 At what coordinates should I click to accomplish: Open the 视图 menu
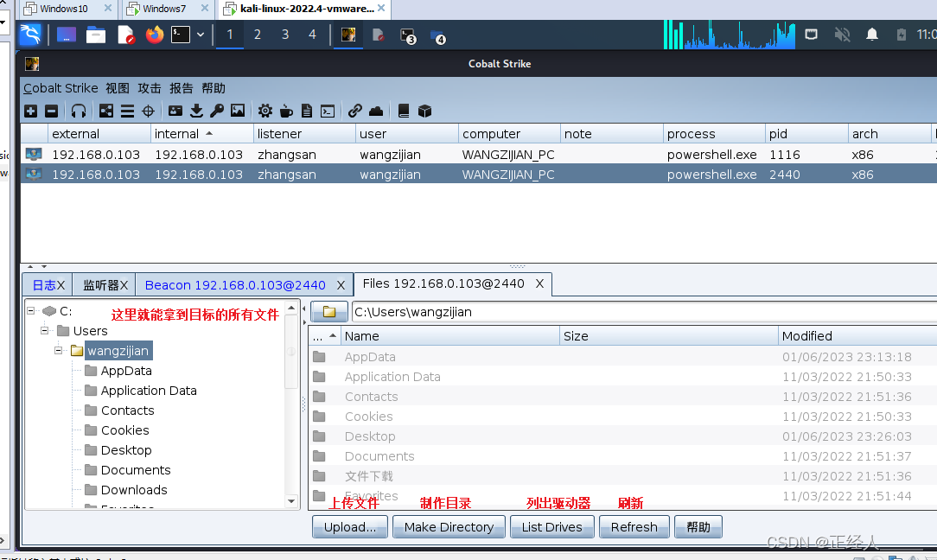118,88
